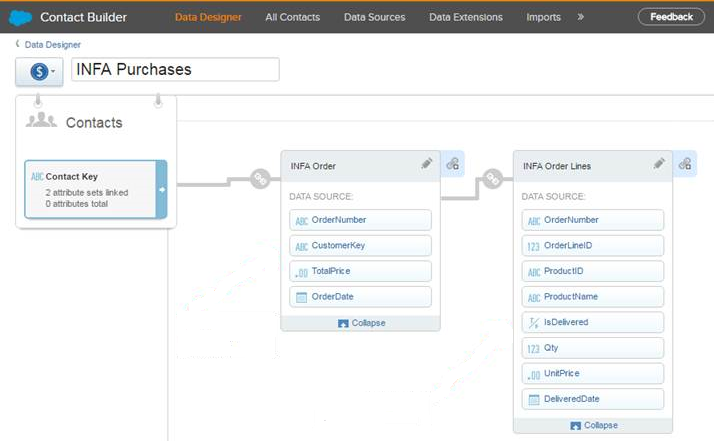Select the Qty attribute
715x441 pixels.
tap(593, 348)
